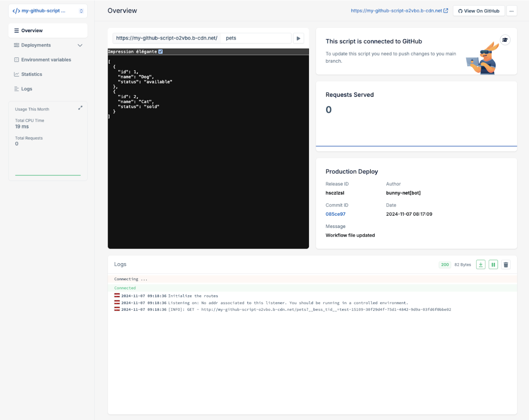
Task: Pause the live logs stream
Action: 493,265
